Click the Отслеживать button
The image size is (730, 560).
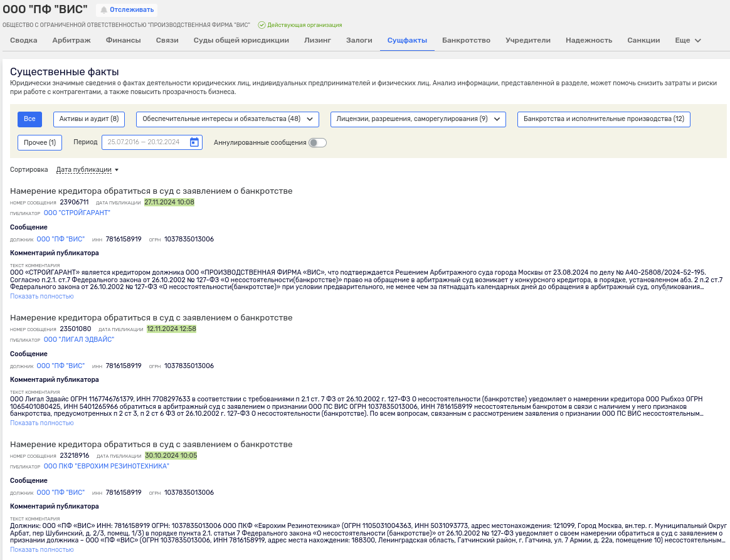(x=127, y=10)
